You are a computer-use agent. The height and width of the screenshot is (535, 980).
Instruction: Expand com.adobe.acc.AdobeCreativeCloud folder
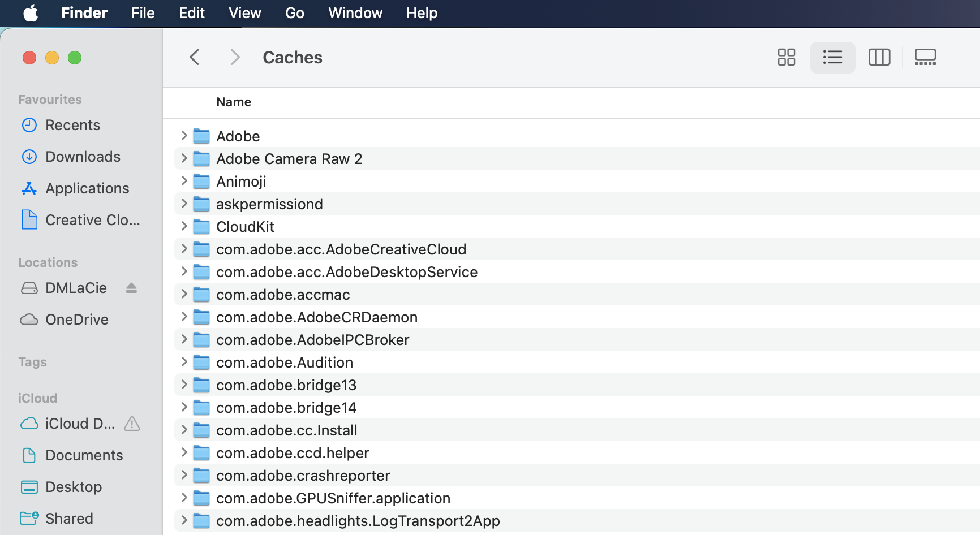(x=184, y=249)
